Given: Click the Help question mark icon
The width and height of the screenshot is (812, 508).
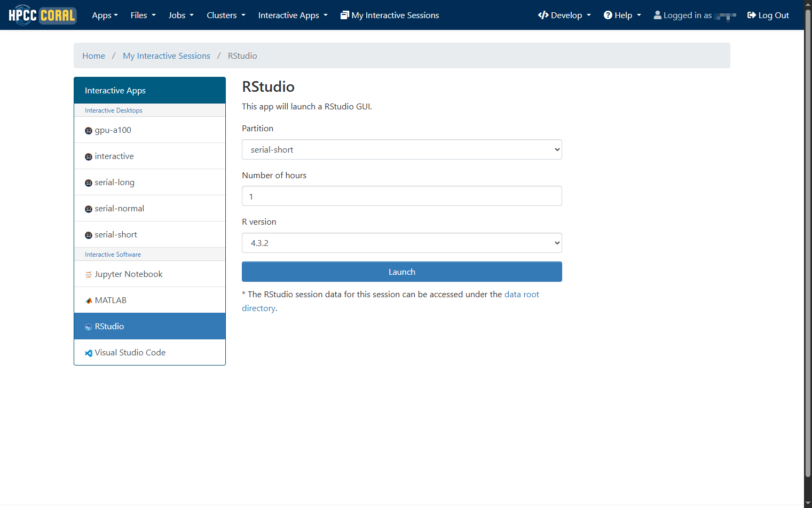Looking at the screenshot, I should [x=608, y=15].
